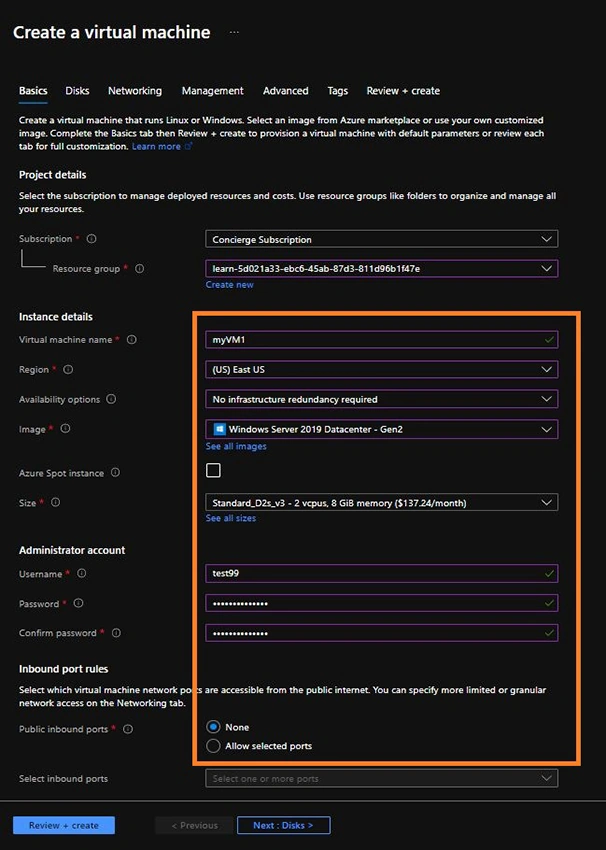The image size is (606, 850).
Task: Click external link icon after Learn more
Action: [x=189, y=146]
